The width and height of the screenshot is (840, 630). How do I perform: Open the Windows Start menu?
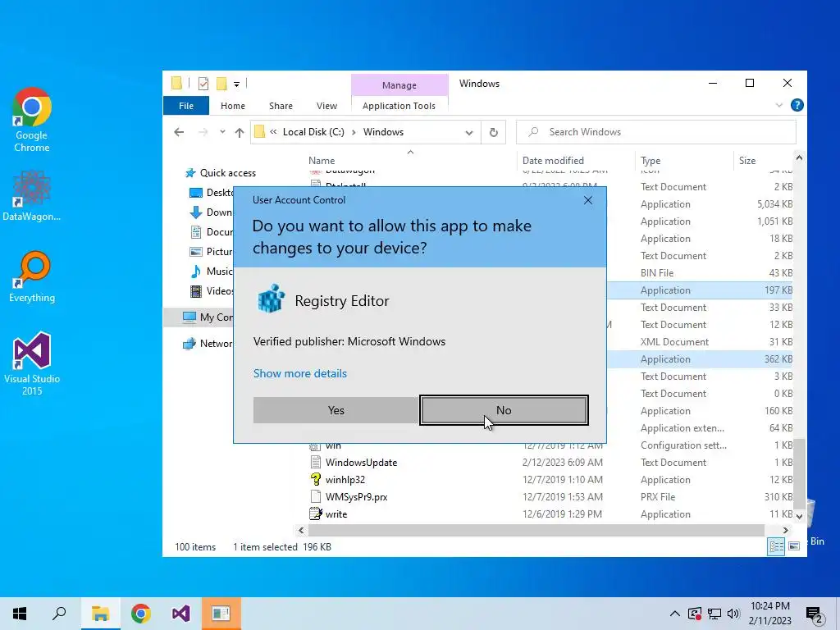[x=20, y=614]
